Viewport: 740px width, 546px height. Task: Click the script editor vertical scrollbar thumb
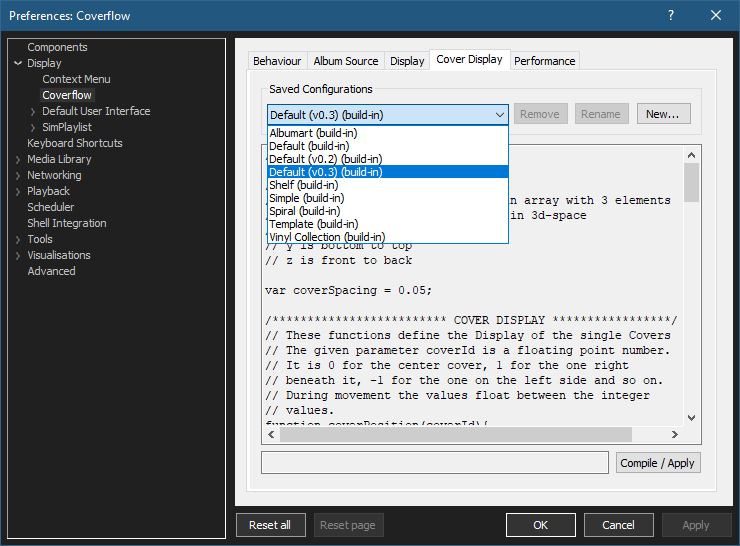[x=691, y=185]
